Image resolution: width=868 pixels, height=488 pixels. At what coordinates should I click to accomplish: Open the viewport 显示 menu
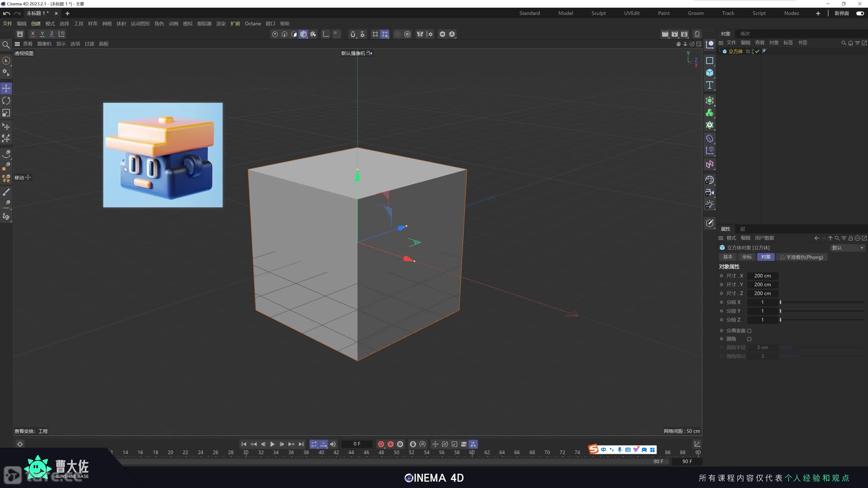click(61, 44)
